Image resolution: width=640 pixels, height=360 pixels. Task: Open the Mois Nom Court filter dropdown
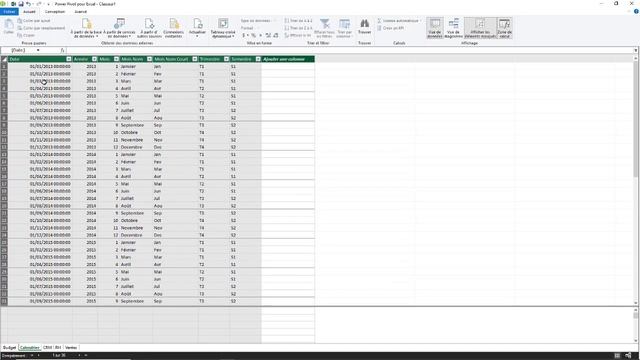pos(195,59)
